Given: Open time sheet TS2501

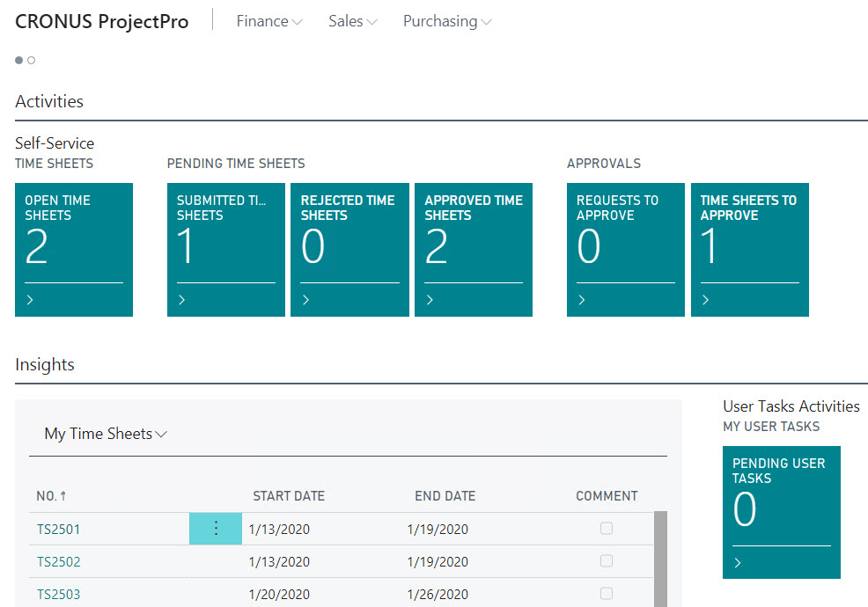Looking at the screenshot, I should [58, 528].
